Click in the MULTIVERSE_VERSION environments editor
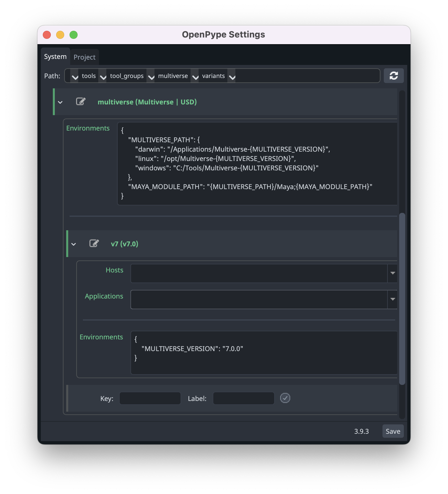Screen dimensions: 448x494 pyautogui.click(x=264, y=353)
